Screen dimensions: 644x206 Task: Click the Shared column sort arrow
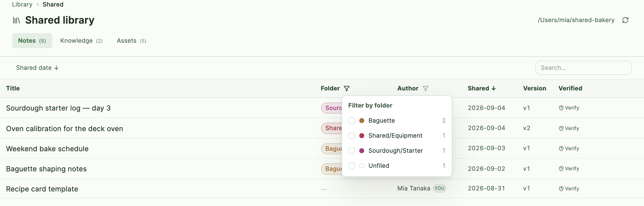click(494, 88)
